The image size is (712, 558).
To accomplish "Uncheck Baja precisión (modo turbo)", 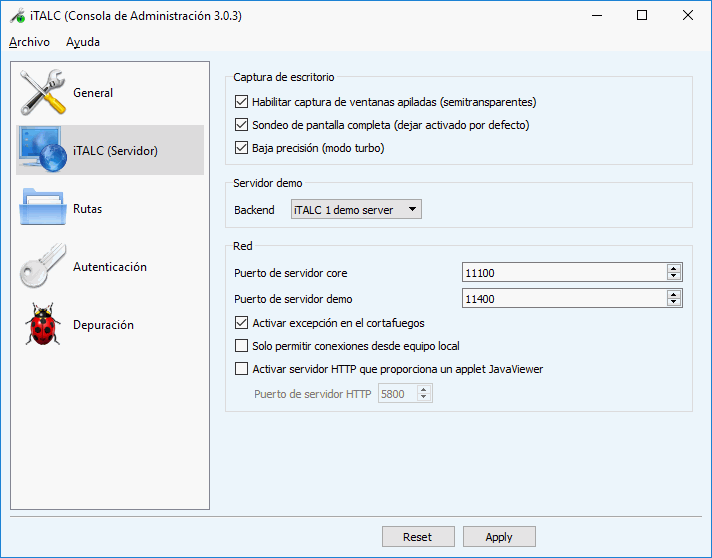I will [241, 148].
